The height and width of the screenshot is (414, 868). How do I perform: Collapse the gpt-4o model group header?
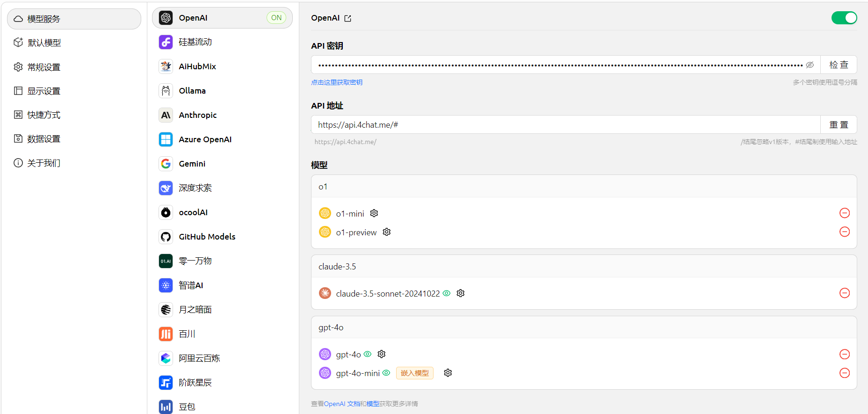(x=584, y=327)
